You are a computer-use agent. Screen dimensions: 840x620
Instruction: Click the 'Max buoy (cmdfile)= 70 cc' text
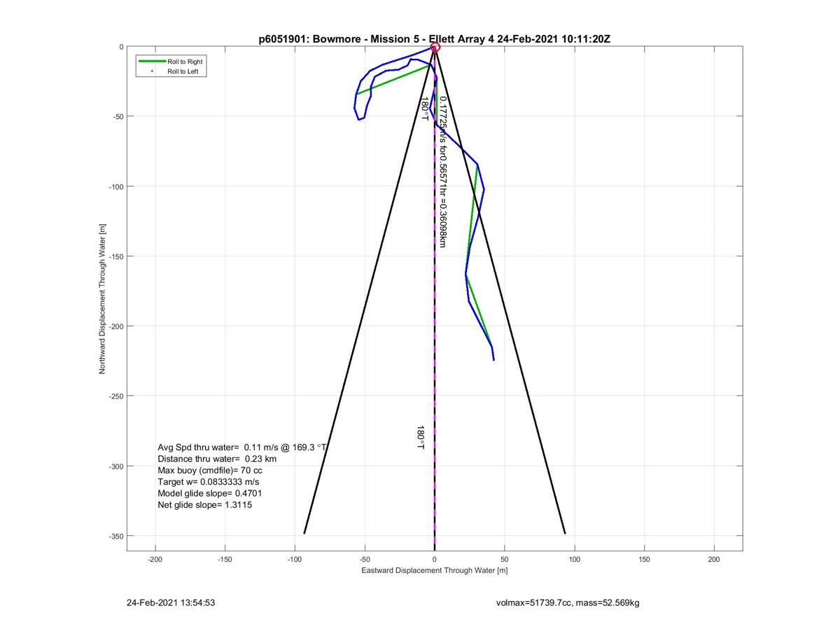210,470
